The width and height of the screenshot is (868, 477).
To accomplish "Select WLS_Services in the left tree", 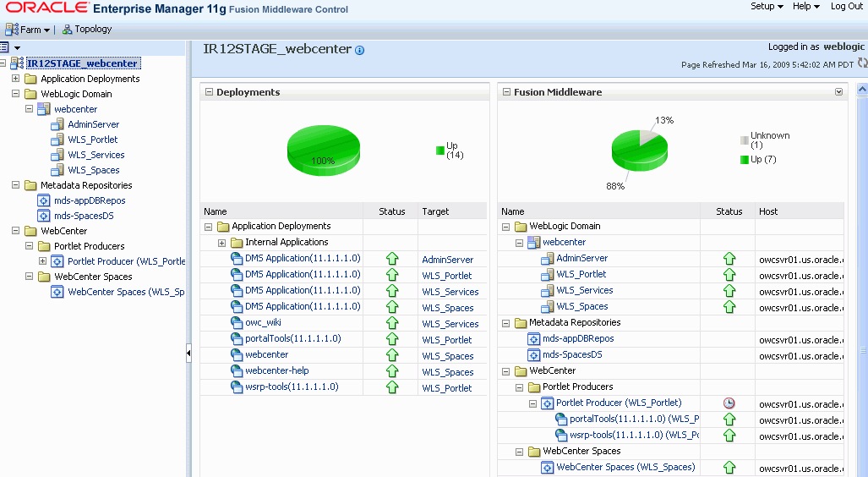I will (96, 155).
